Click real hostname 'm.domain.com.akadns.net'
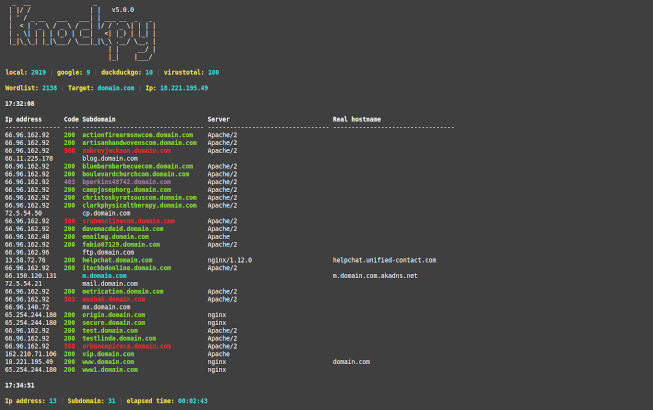This screenshot has width=653, height=410. tap(375, 276)
